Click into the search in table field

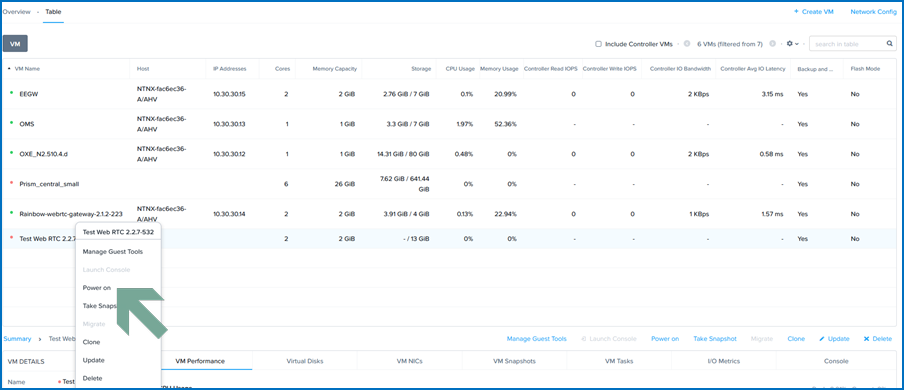coord(849,44)
